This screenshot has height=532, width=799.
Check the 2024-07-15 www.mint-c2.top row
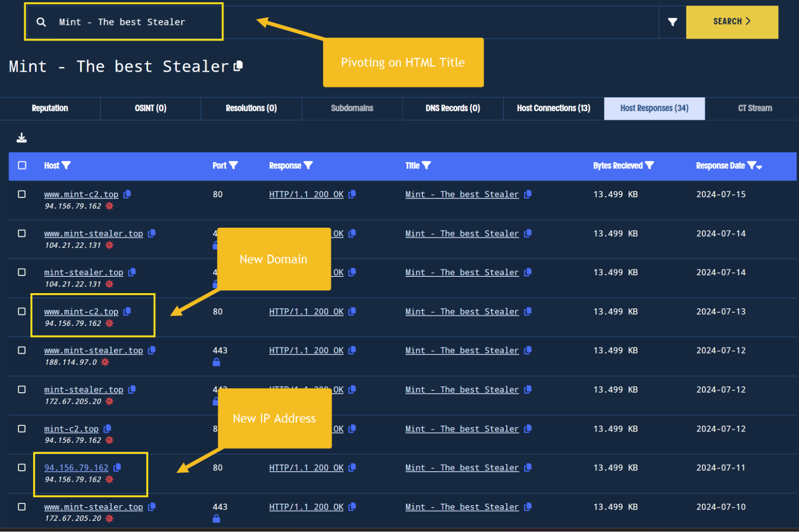(22, 194)
